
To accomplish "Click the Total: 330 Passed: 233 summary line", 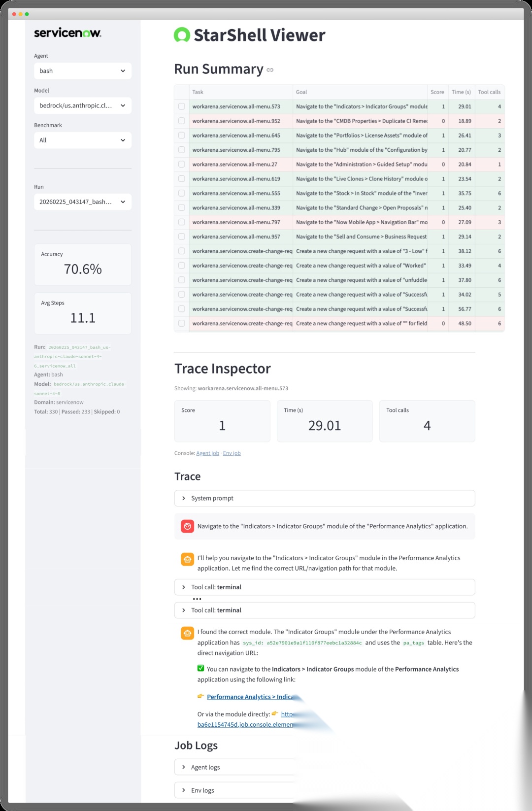I will click(x=77, y=412).
